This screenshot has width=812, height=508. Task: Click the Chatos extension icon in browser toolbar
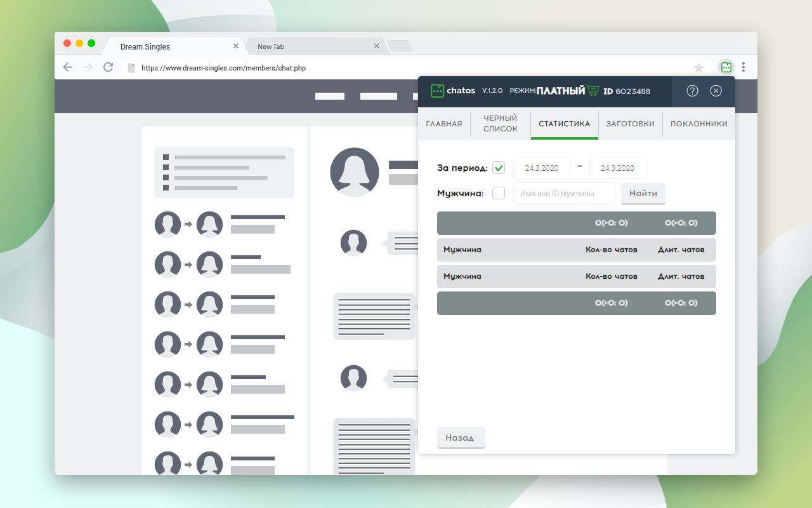click(726, 67)
